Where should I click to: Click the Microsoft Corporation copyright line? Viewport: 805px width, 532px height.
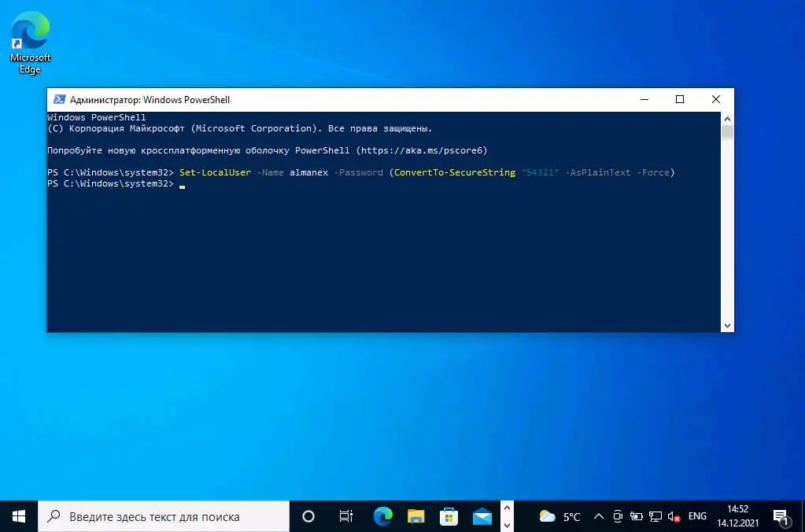pyautogui.click(x=240, y=128)
